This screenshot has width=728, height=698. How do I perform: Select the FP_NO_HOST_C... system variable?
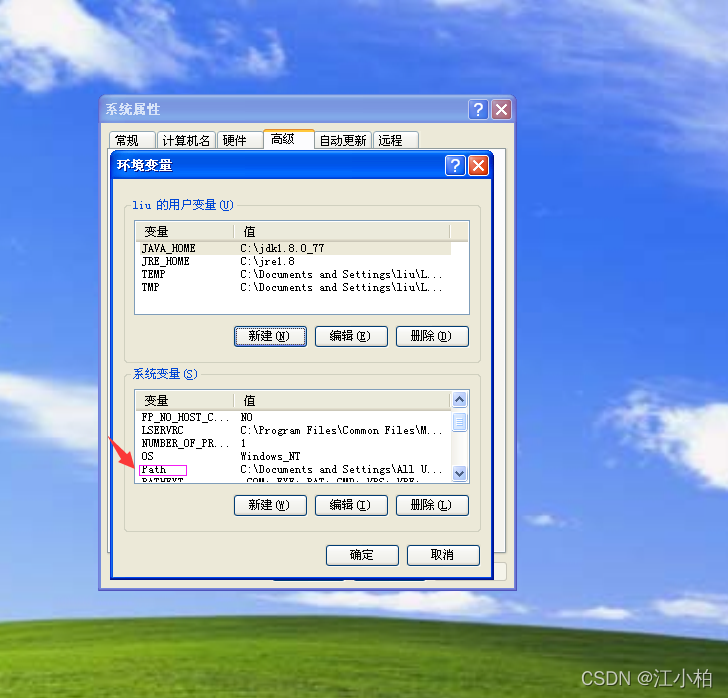[294, 417]
